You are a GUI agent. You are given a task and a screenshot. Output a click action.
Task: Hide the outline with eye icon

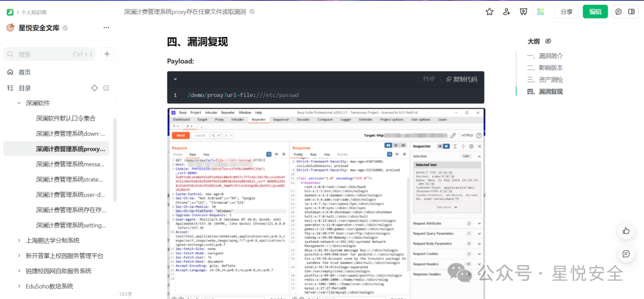548,41
